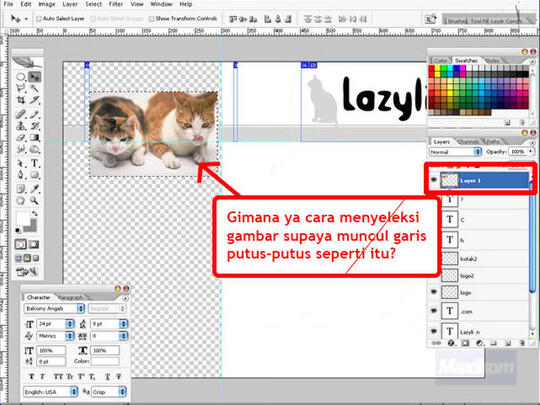Screen dimensions: 540x405
Task: Select the Blur tool
Action: (21, 149)
